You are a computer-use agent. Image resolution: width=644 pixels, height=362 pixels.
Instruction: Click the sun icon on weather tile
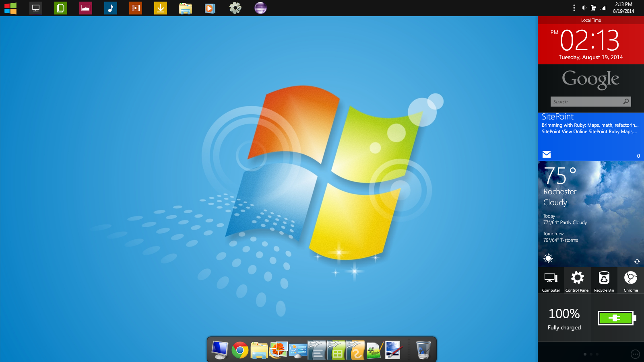tap(548, 258)
